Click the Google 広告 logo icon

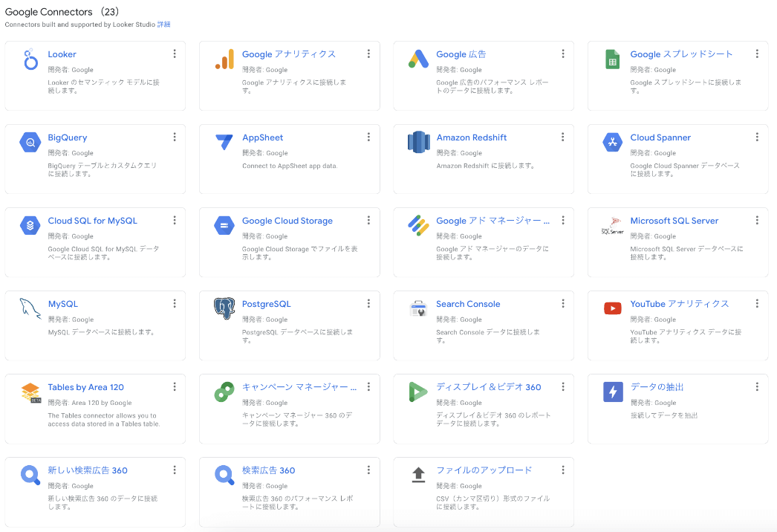(419, 59)
